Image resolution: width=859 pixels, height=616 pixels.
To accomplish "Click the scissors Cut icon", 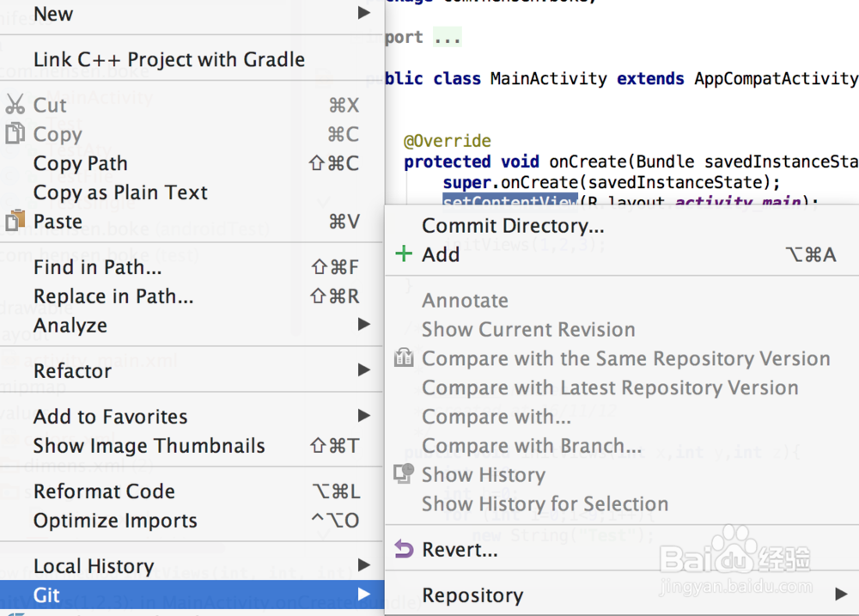I will [x=15, y=105].
